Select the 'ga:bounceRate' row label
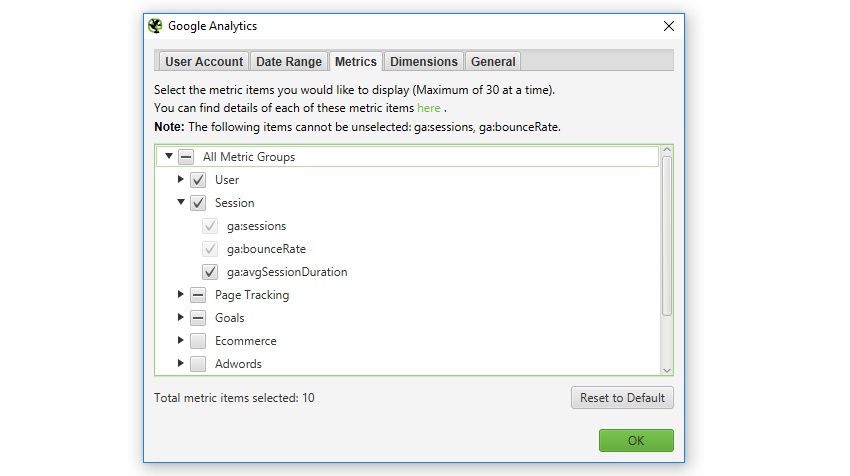850x476 pixels. pos(266,249)
